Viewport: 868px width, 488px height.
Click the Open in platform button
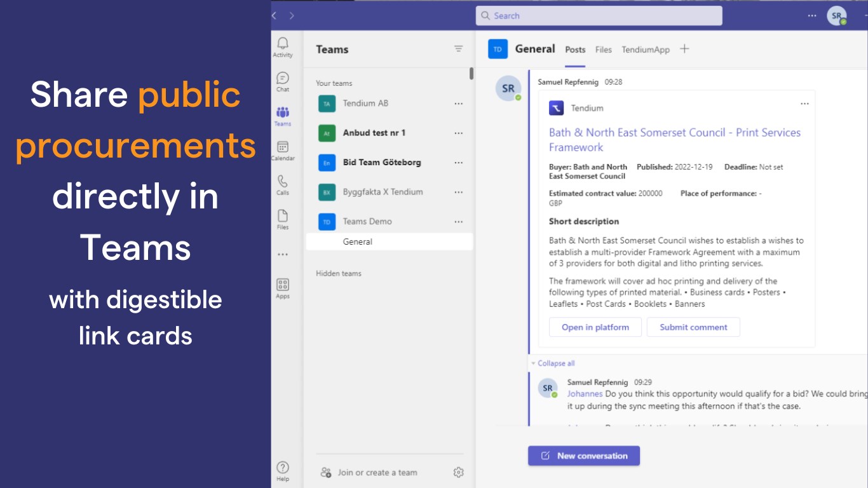pos(595,327)
